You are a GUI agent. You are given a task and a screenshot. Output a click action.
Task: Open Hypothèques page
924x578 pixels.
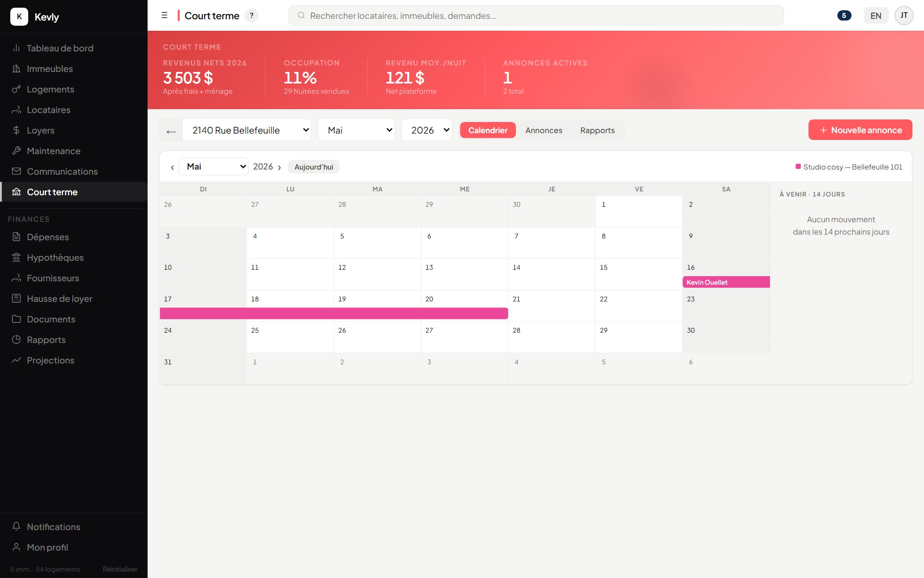point(74,257)
